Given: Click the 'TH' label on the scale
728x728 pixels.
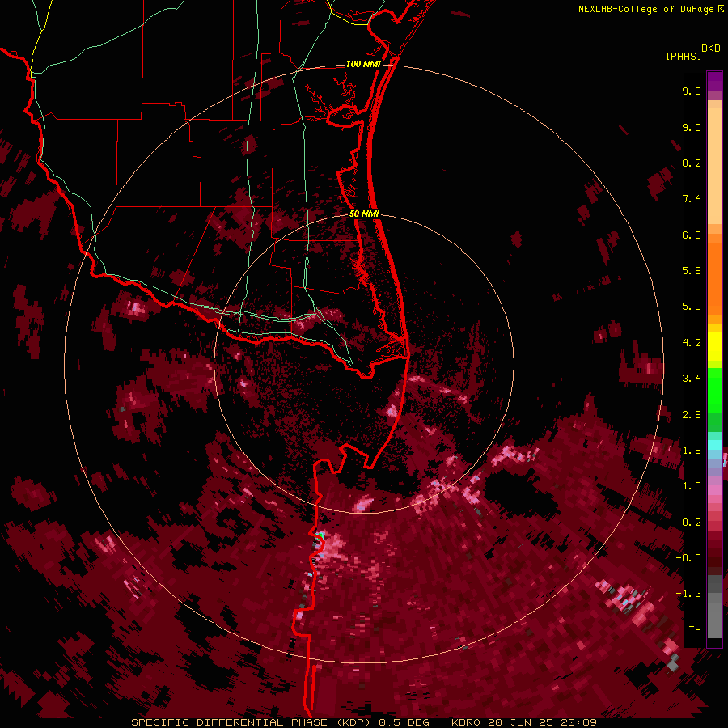Looking at the screenshot, I should (x=695, y=630).
